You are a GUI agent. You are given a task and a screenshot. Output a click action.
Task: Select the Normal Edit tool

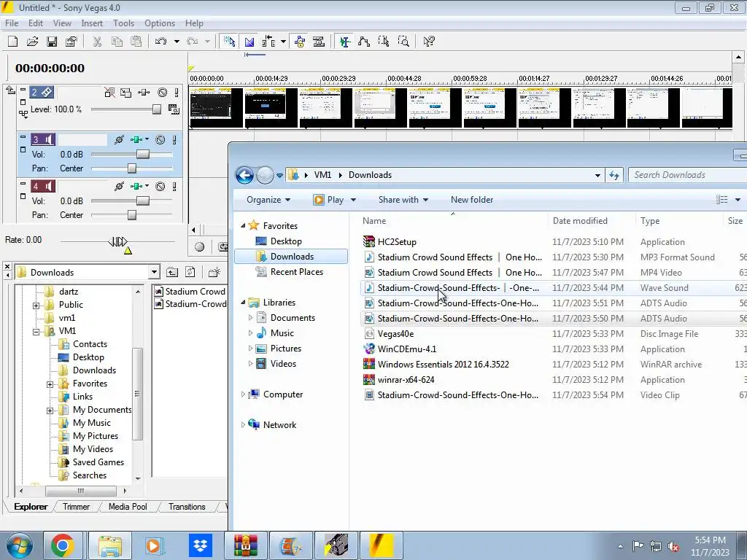[x=345, y=42]
